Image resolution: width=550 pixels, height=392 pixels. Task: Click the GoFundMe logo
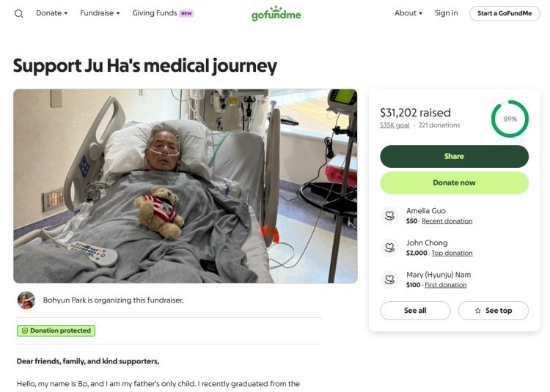tap(276, 14)
